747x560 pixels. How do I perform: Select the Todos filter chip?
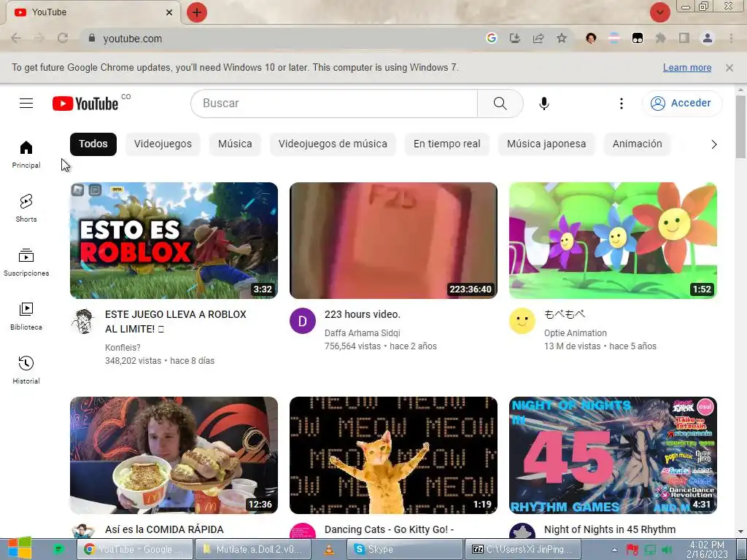[x=93, y=144]
